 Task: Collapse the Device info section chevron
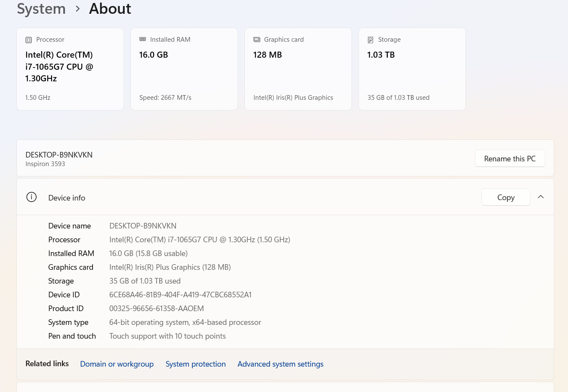pyautogui.click(x=541, y=197)
